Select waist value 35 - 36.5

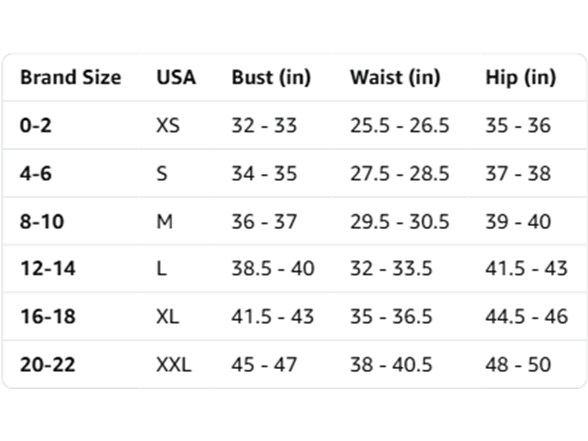tap(391, 316)
